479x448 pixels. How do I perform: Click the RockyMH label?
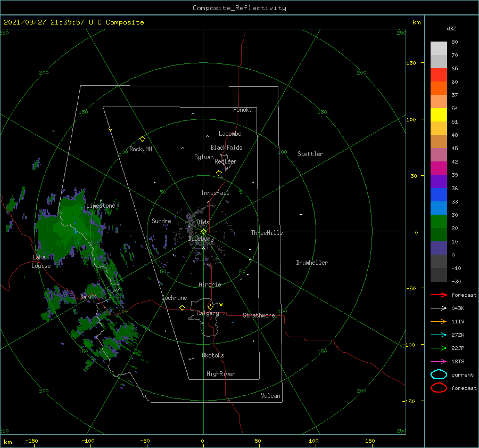point(141,149)
